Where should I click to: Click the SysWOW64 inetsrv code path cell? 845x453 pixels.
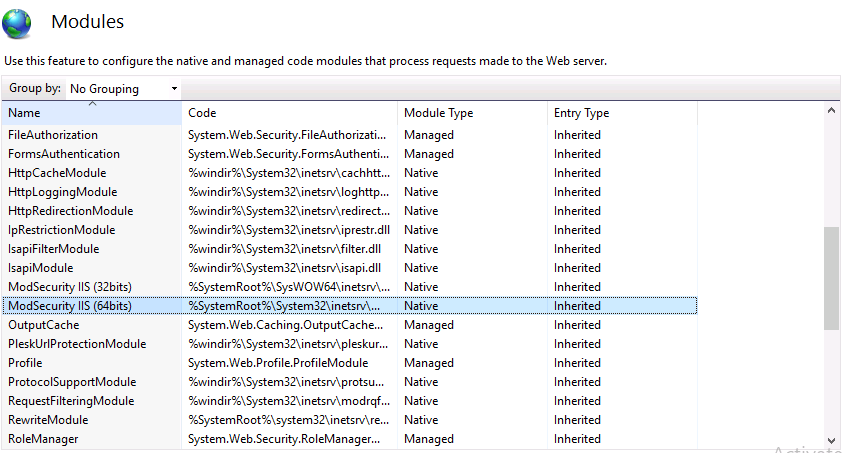tap(289, 287)
